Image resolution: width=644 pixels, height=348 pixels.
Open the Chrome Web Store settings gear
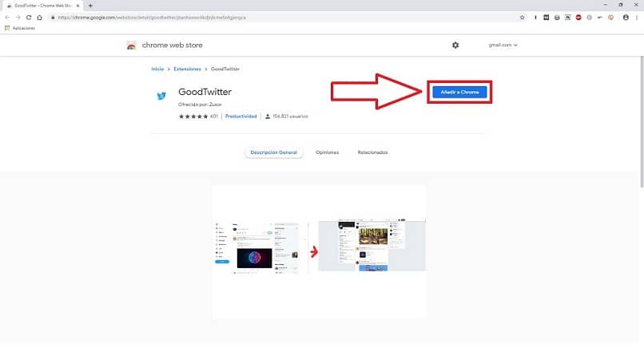(x=455, y=45)
